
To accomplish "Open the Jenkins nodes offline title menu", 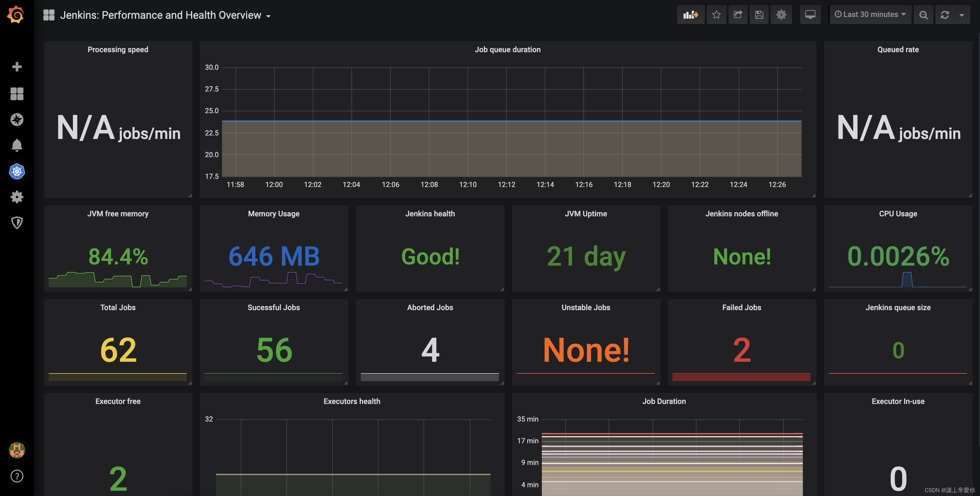I will 742,213.
